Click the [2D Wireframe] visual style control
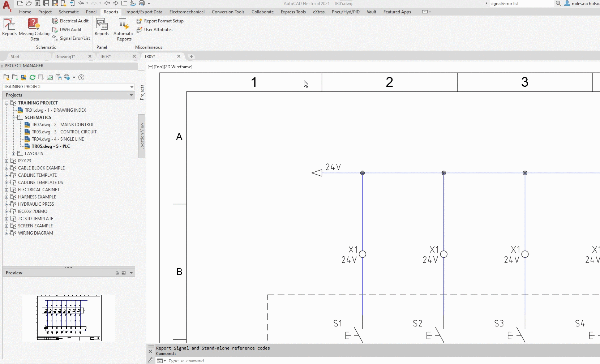 tap(178, 67)
